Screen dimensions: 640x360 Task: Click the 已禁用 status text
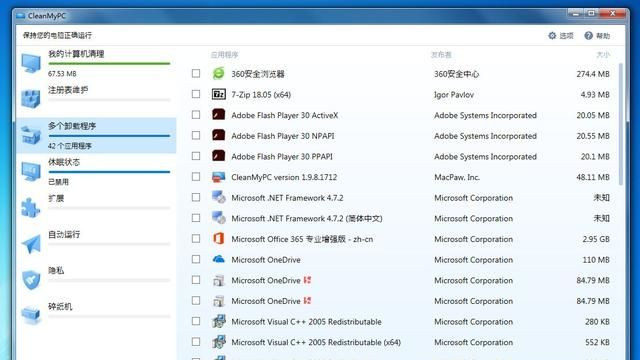pyautogui.click(x=58, y=182)
